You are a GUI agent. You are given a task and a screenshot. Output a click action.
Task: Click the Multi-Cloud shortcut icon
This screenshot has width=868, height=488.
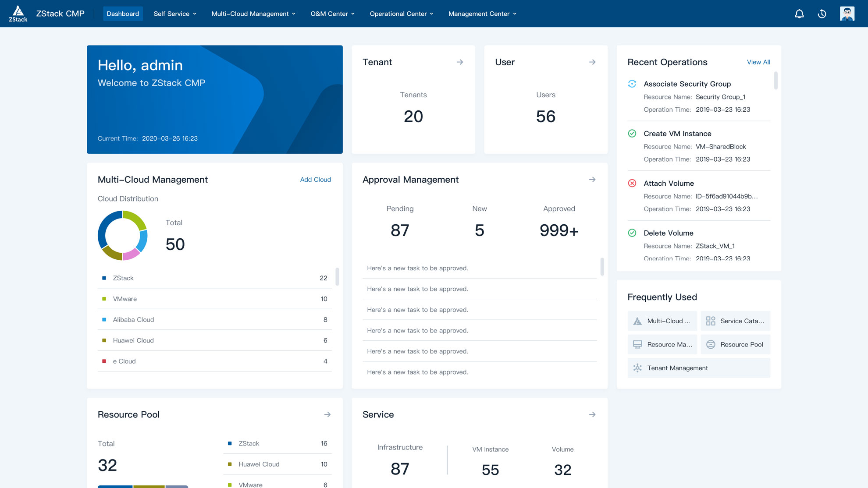[x=637, y=321]
